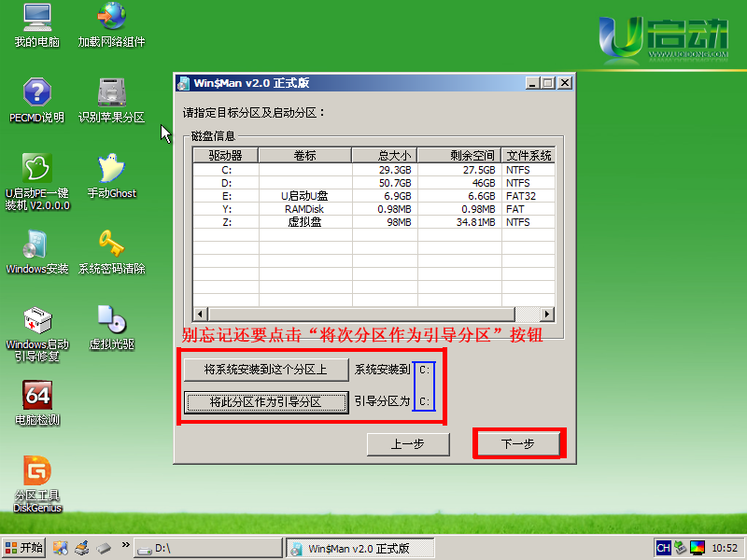Viewport: 747px width, 560px height.
Task: Click the scroll right arrow in disk list
Action: coord(547,315)
